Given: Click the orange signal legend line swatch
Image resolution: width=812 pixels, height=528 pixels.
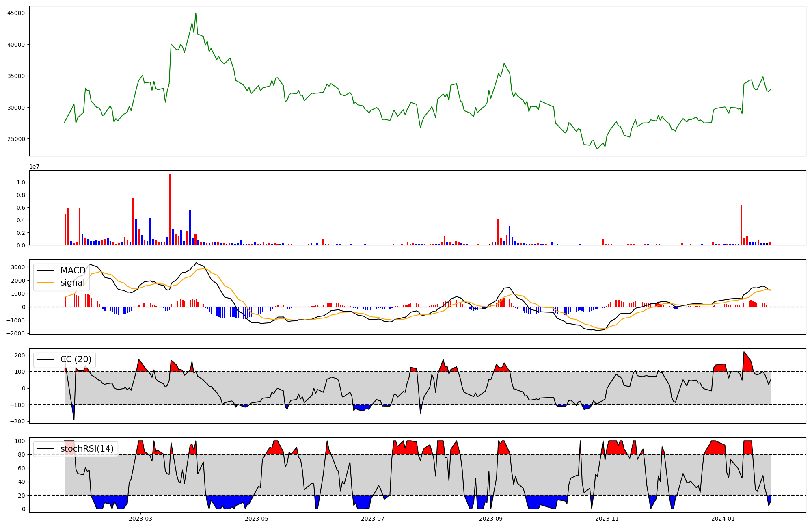Looking at the screenshot, I should pos(45,283).
